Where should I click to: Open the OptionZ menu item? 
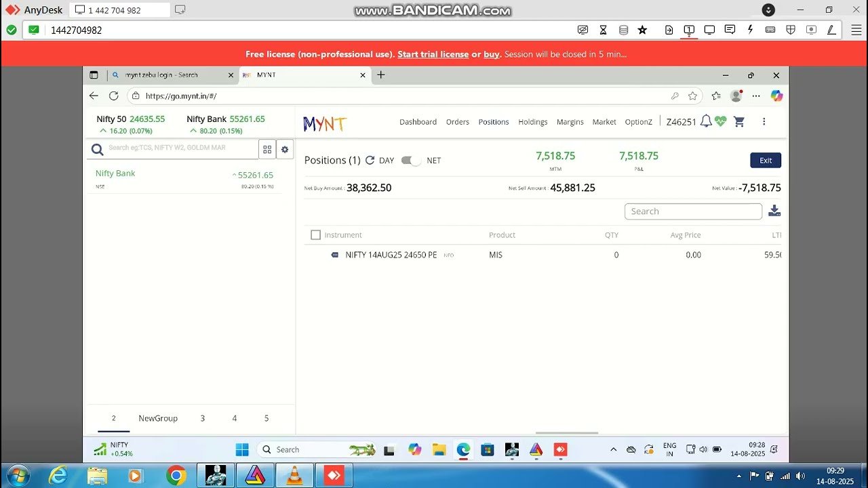point(638,122)
